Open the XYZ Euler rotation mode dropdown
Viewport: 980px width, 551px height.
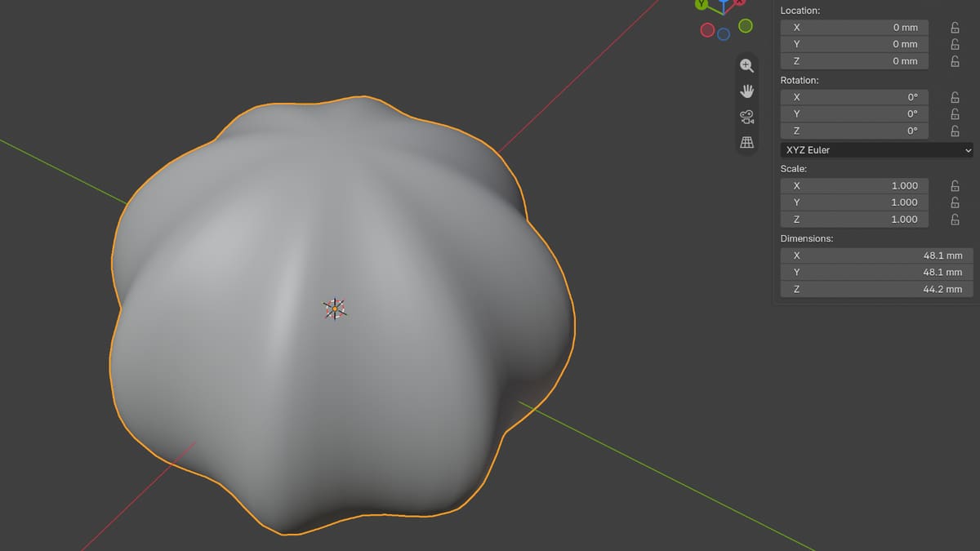[877, 150]
